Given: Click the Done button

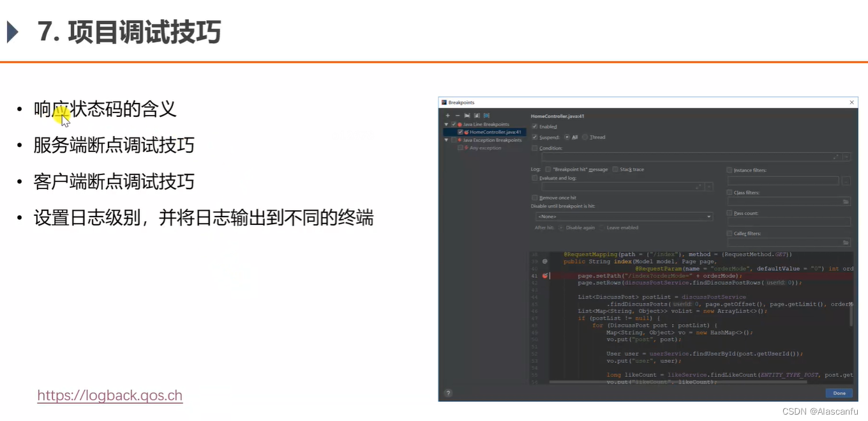Looking at the screenshot, I should (x=839, y=393).
